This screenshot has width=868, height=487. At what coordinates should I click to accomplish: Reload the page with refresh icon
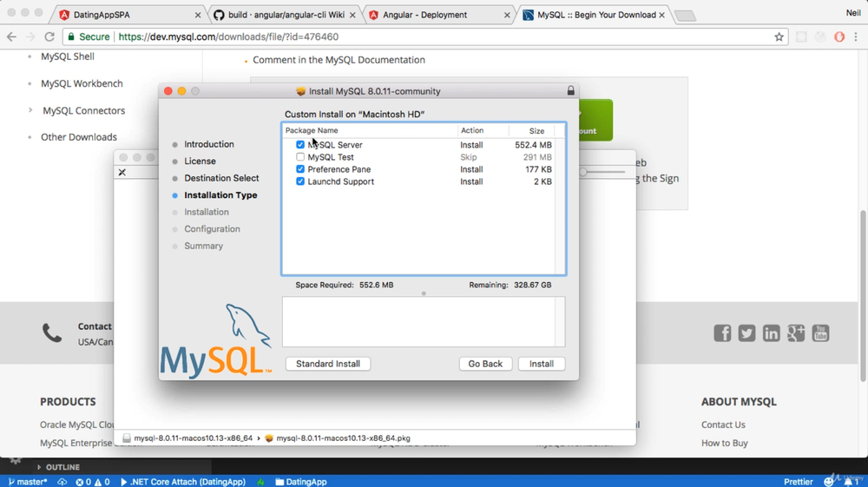coord(49,36)
